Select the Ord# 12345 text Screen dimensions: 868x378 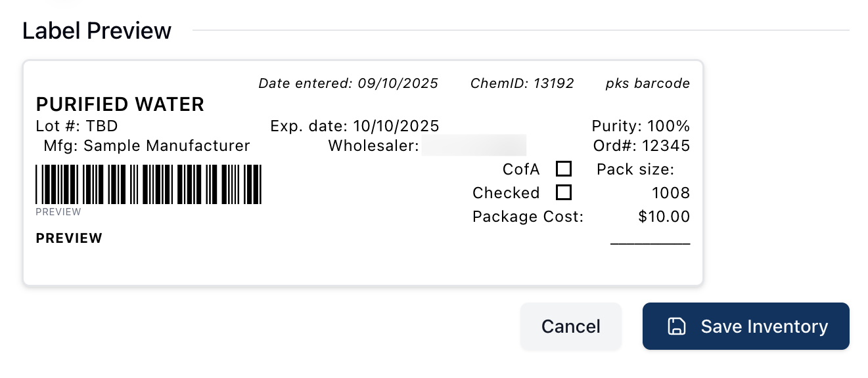coord(641,146)
